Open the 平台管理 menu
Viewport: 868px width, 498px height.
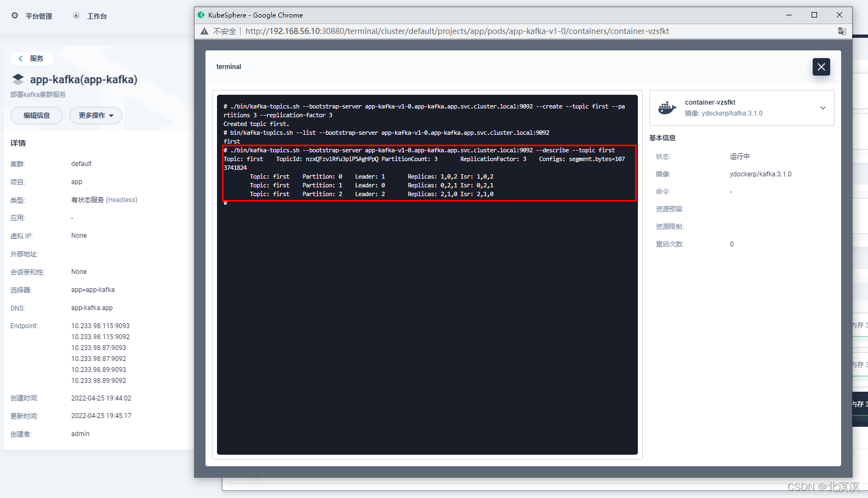click(38, 16)
